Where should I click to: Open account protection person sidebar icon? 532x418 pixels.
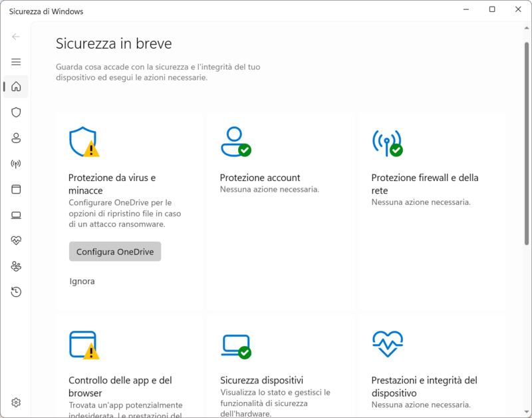click(x=16, y=138)
